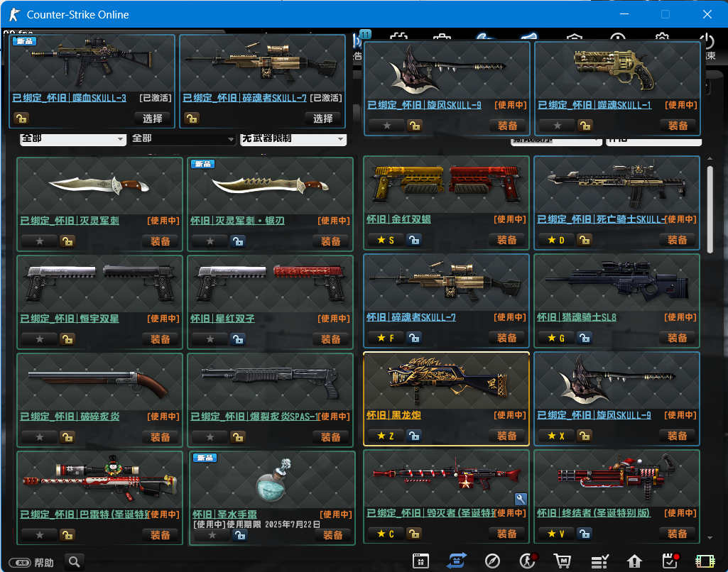This screenshot has width=728, height=572.
Task: Select the 噬魂SKULL-1 golden revolver thumbnail
Action: coord(617,70)
